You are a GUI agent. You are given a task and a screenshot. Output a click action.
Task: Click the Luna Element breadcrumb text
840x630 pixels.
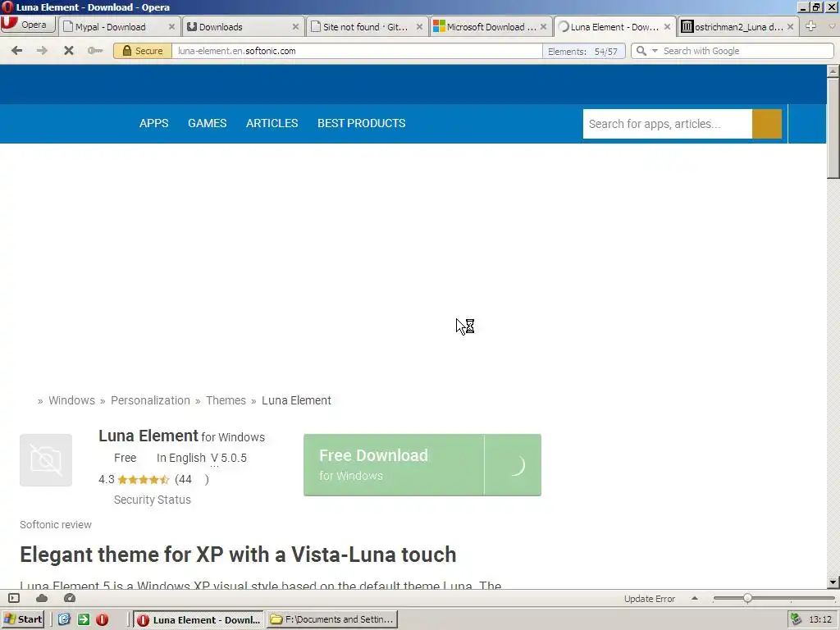point(296,400)
